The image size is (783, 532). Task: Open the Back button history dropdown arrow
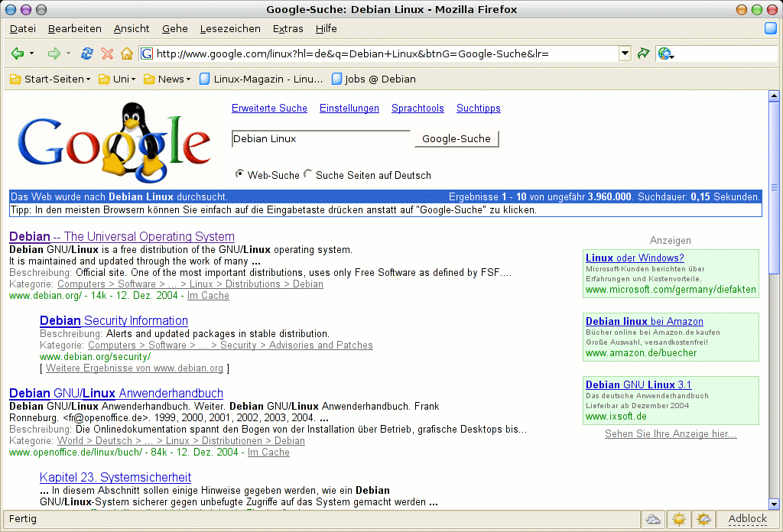[31, 54]
